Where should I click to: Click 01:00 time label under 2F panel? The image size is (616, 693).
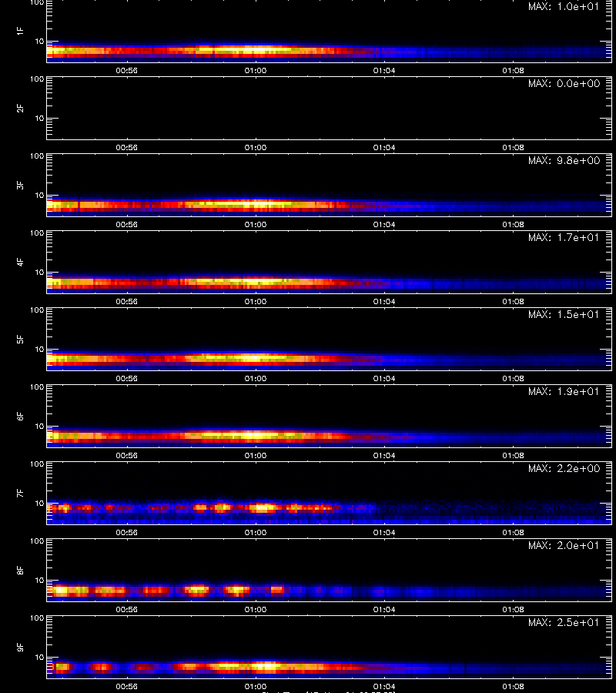pyautogui.click(x=256, y=147)
